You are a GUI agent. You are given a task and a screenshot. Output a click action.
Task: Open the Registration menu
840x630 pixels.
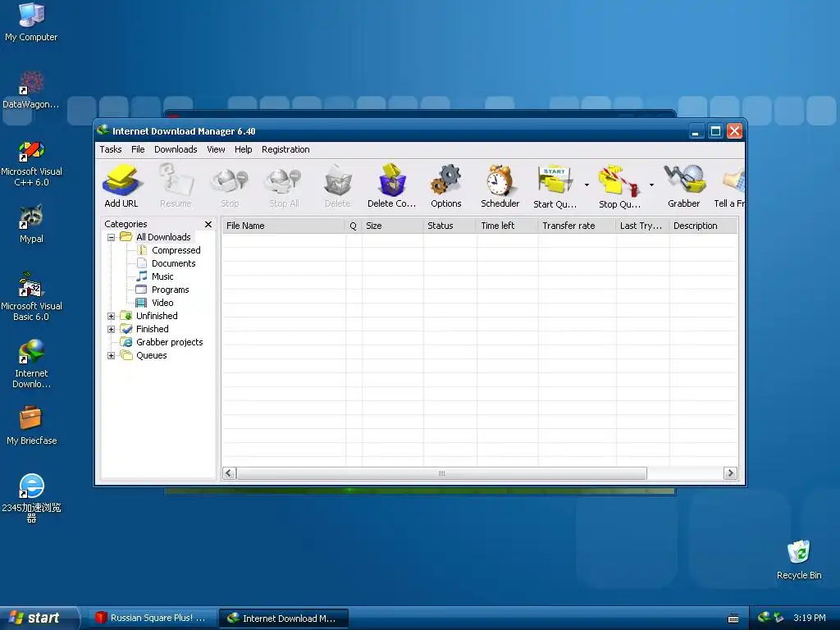pos(285,149)
